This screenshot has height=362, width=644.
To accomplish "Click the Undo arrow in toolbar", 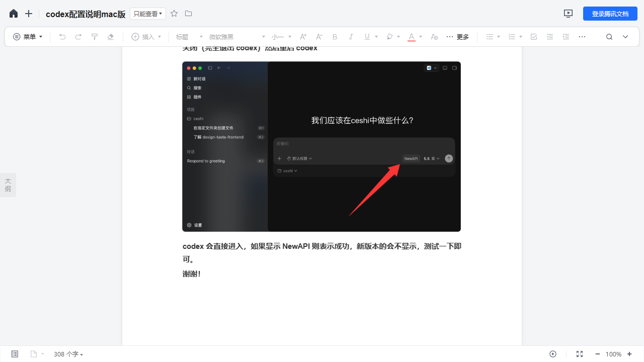I will [62, 37].
